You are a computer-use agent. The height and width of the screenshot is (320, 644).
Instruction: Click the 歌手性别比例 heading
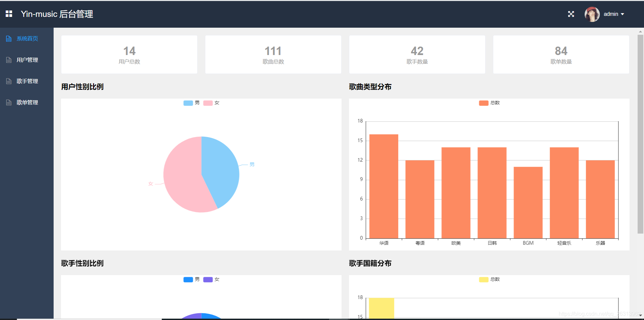pyautogui.click(x=82, y=263)
